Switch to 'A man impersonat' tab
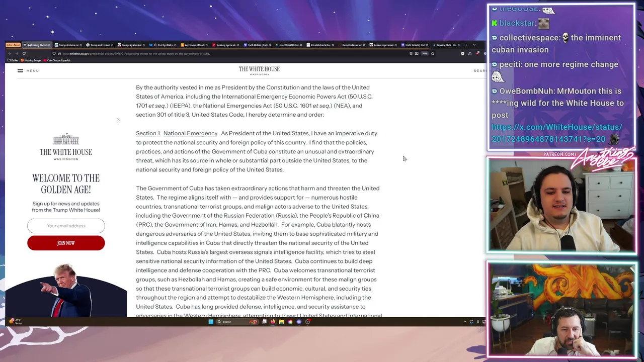644x362 pixels. (383, 45)
